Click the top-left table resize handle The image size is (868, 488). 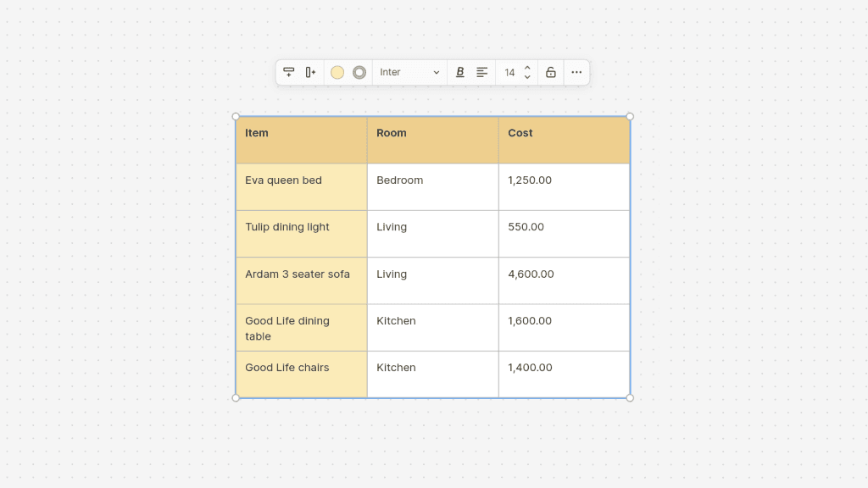[x=236, y=117]
